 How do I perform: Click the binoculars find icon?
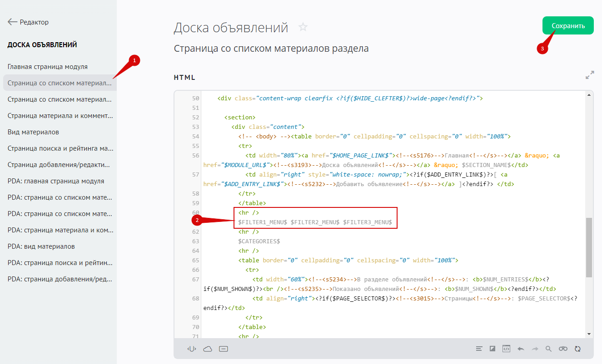(563, 349)
